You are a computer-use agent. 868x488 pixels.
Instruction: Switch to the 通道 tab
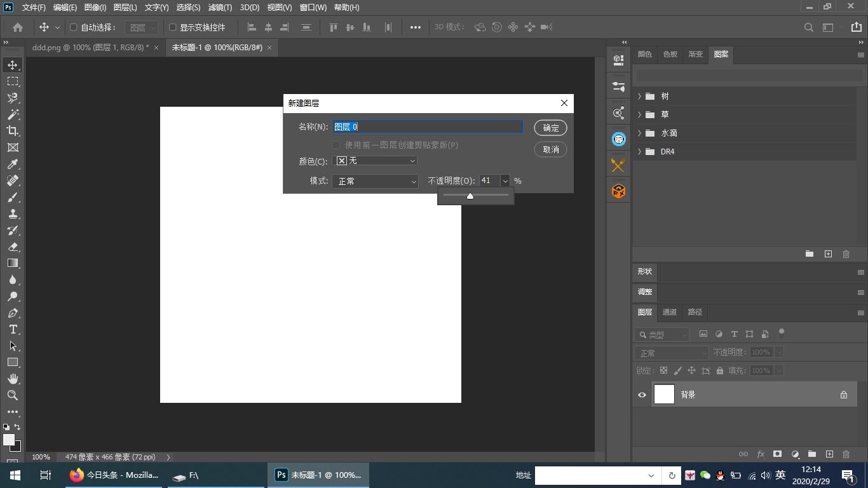[x=670, y=312]
